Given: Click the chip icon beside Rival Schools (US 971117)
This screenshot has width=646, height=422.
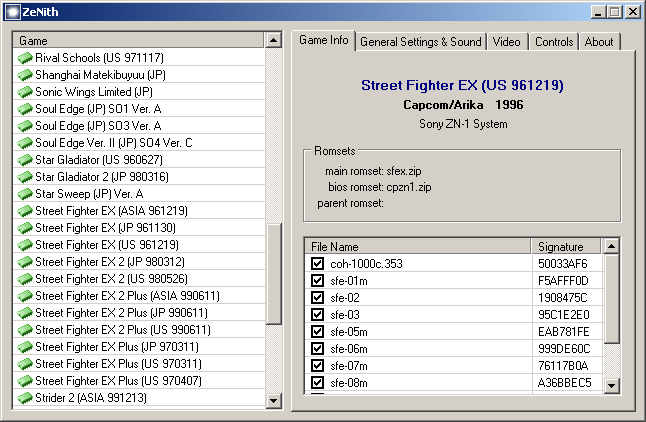Looking at the screenshot, I should click(25, 58).
